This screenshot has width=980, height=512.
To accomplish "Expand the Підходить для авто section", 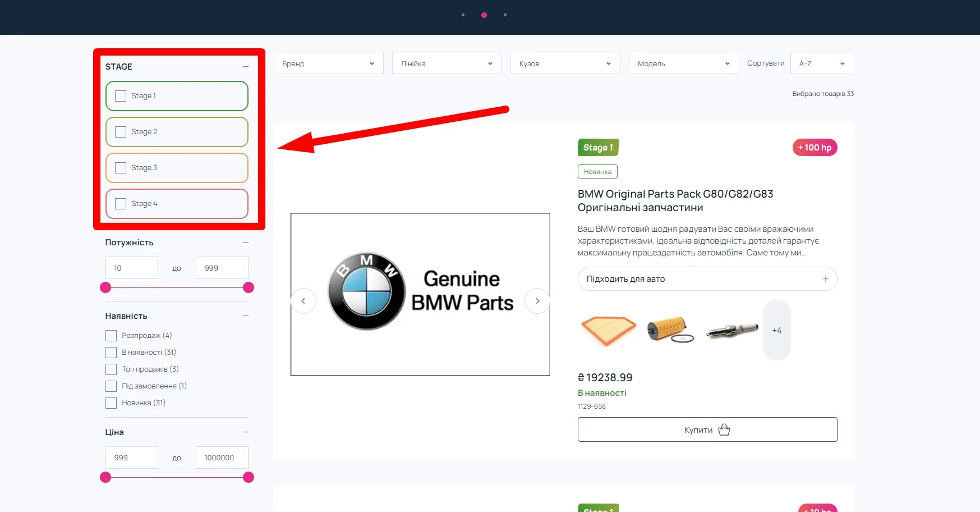I will coord(707,279).
